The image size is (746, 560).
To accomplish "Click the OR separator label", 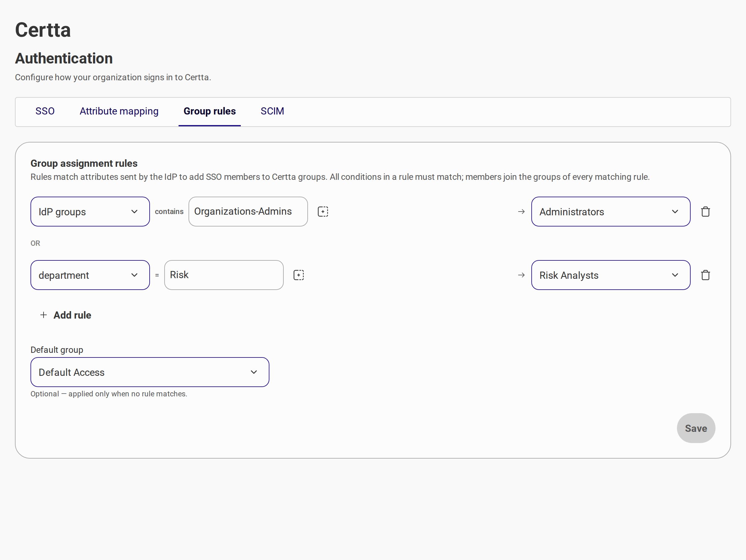I will [x=35, y=243].
